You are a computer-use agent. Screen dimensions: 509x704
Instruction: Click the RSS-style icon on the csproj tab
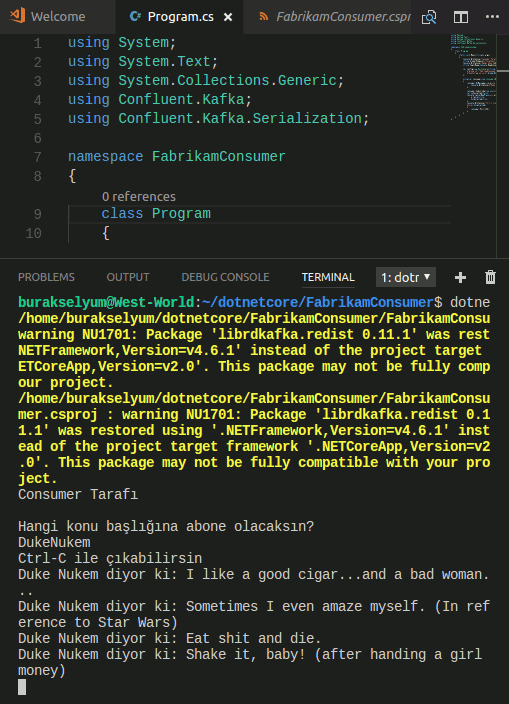coord(264,17)
